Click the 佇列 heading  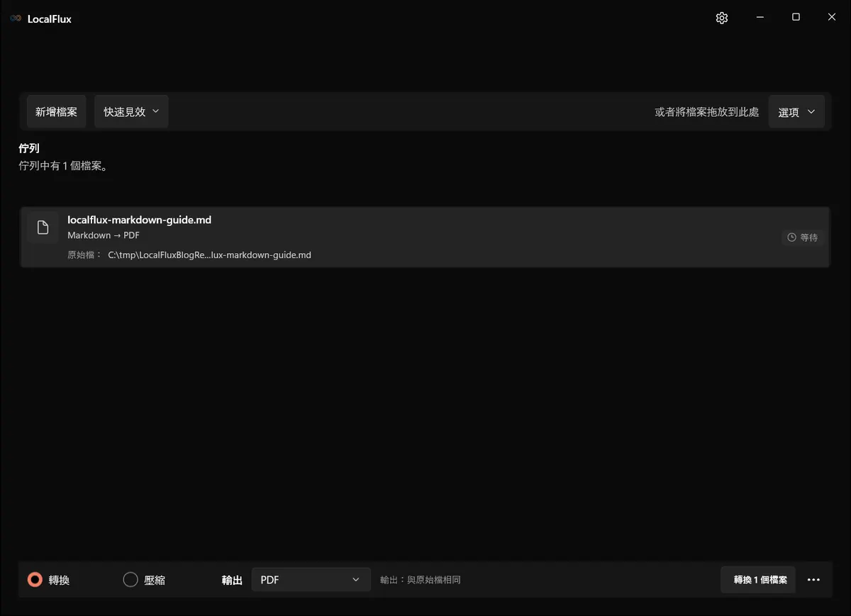pyautogui.click(x=29, y=149)
